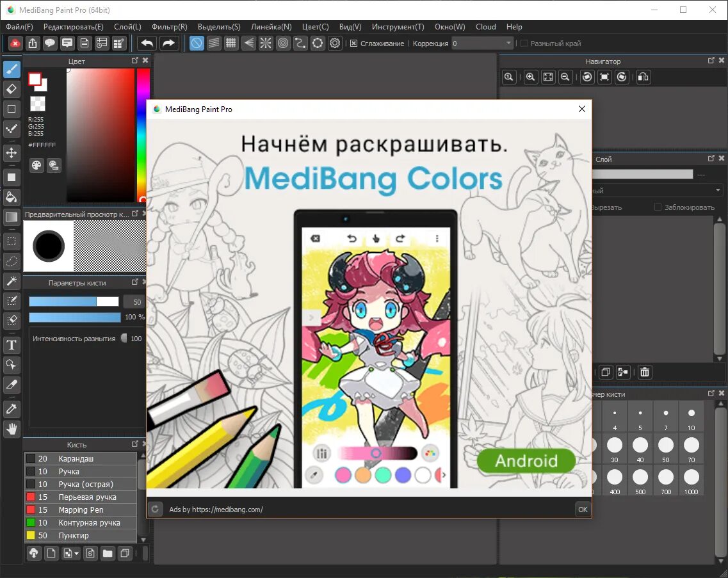This screenshot has height=578, width=728.
Task: Click Save to cloud toolbar icon
Action: coord(33,43)
